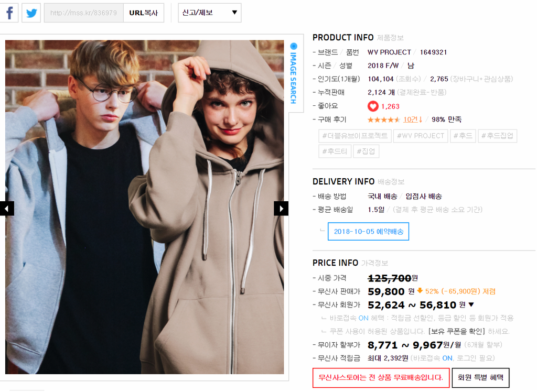537x392 pixels.
Task: Click the 1,263 likes count
Action: point(390,106)
